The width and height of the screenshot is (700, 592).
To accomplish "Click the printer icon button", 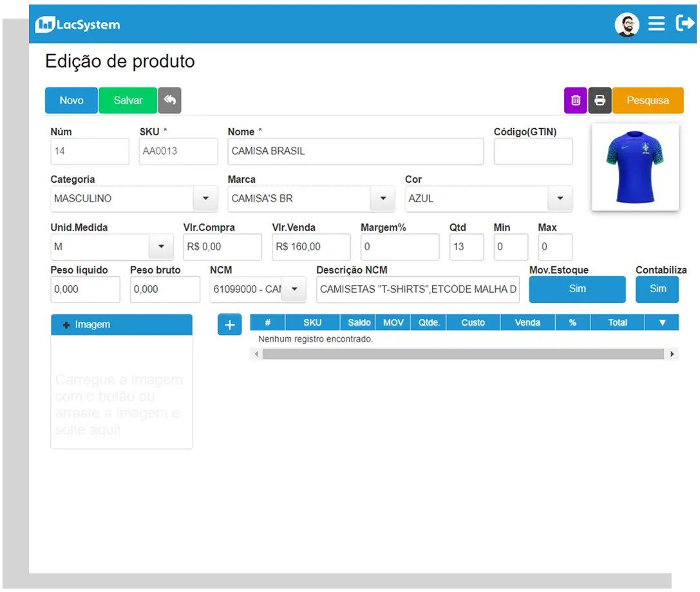I will coord(600,100).
